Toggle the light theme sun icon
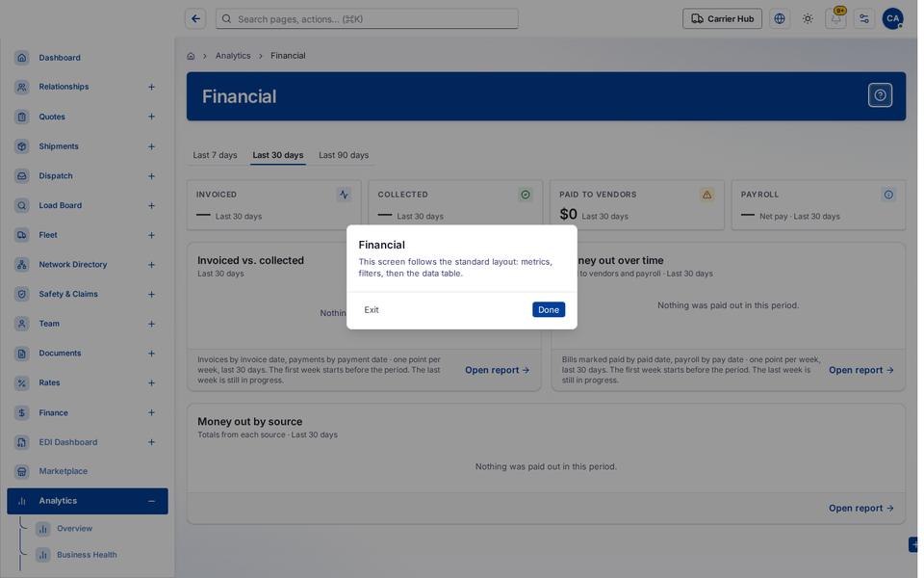The height and width of the screenshot is (578, 924). coord(808,19)
